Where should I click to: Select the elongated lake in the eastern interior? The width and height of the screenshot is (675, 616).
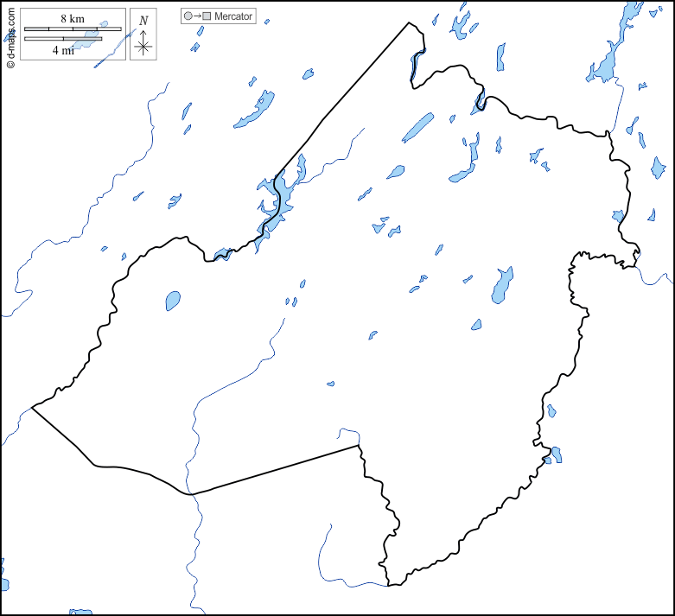(502, 285)
